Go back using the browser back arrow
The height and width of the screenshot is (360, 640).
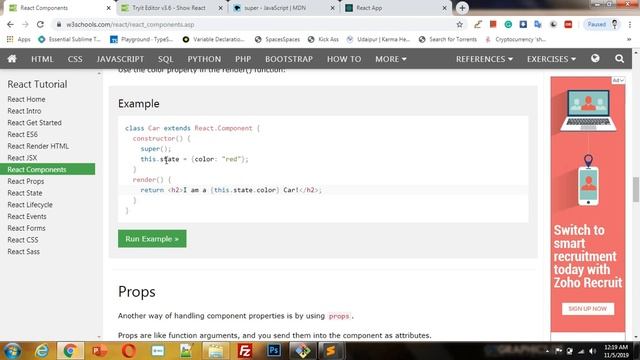tap(10, 24)
